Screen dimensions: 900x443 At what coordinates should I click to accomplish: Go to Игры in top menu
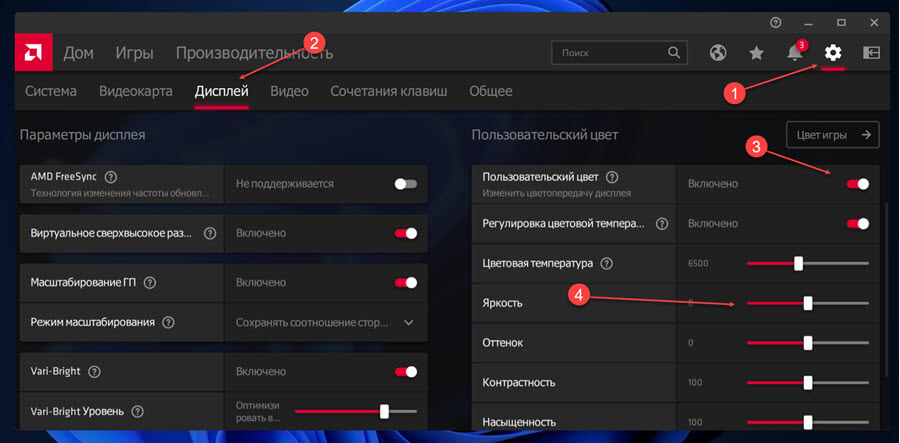click(134, 53)
